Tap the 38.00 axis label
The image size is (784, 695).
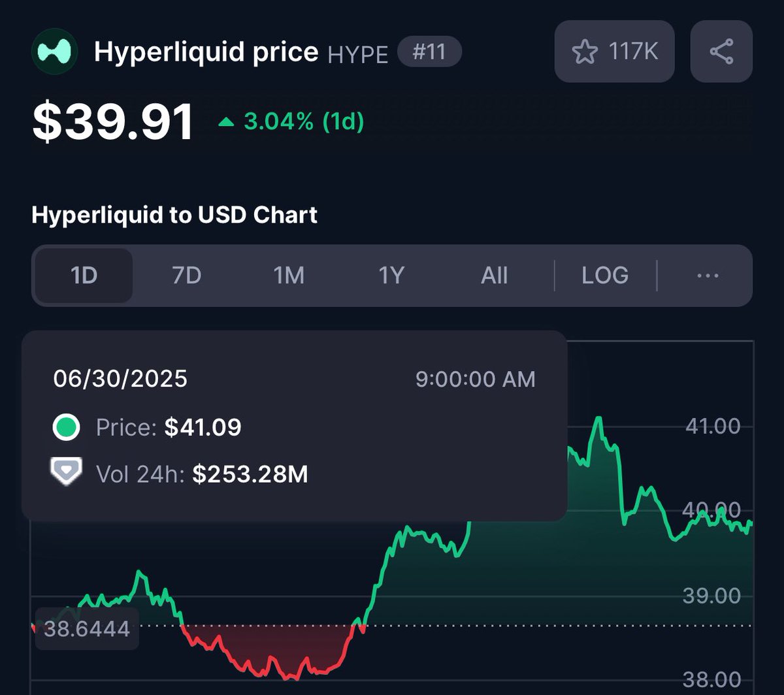[713, 680]
